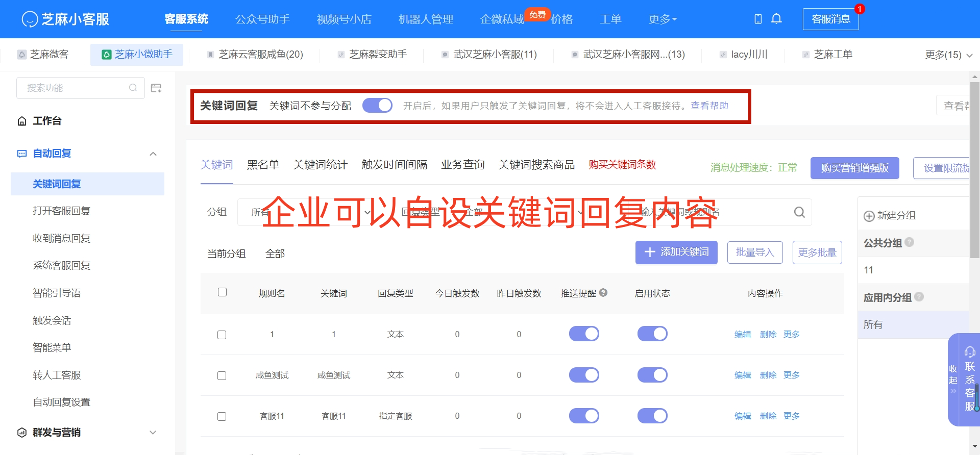Click the 工作台 home icon
This screenshot has height=455, width=980.
coord(22,121)
